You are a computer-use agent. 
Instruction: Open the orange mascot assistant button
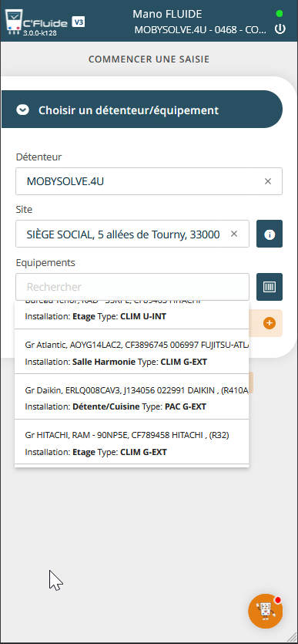coord(265,611)
